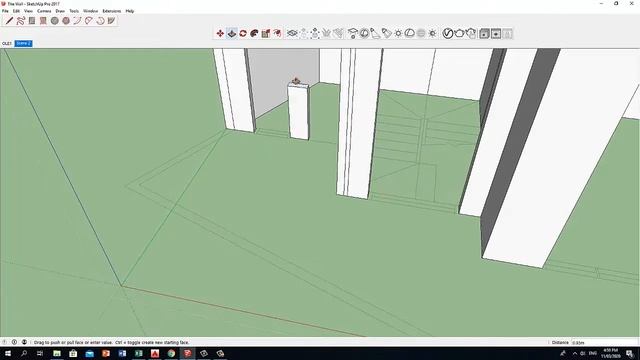Select the Move tool
Viewport: 640px width, 360px height.
pos(220,33)
